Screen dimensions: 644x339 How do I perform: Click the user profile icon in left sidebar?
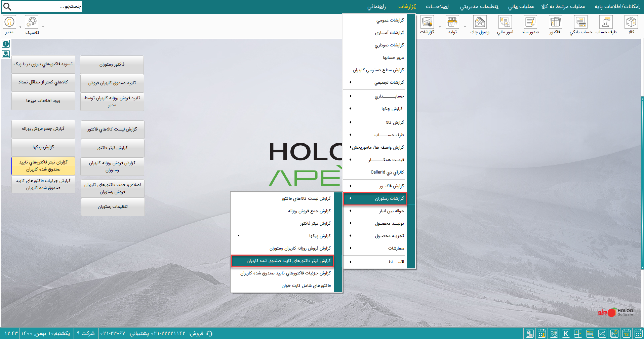(x=6, y=54)
